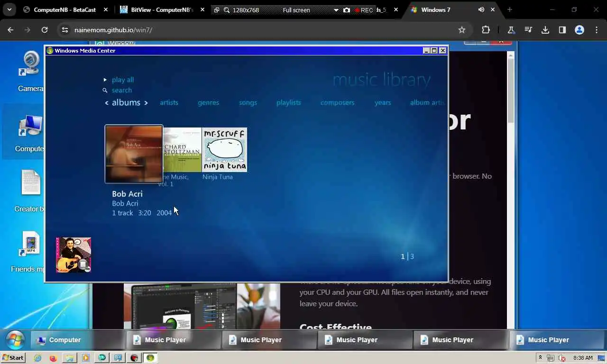Select the Ninja Tuna album cover
This screenshot has height=364, width=607.
(x=225, y=150)
